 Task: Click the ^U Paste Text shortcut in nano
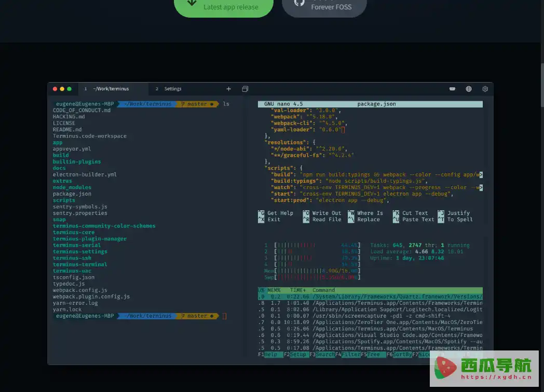coord(414,220)
